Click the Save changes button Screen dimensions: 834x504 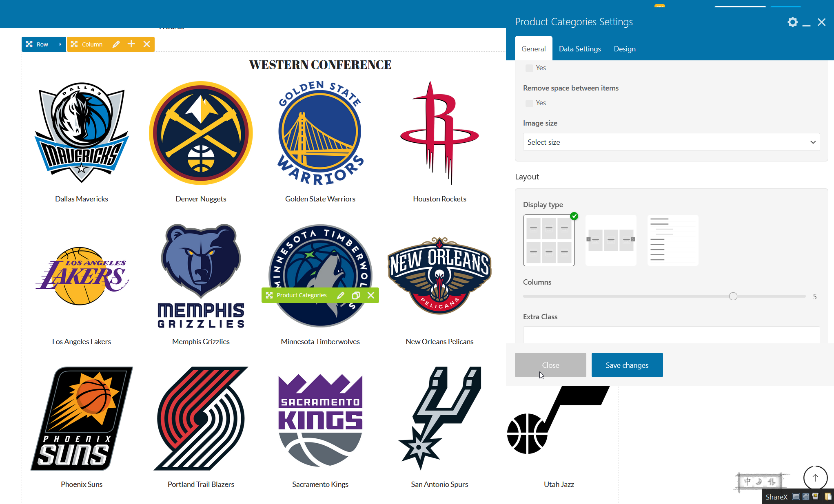coord(627,365)
